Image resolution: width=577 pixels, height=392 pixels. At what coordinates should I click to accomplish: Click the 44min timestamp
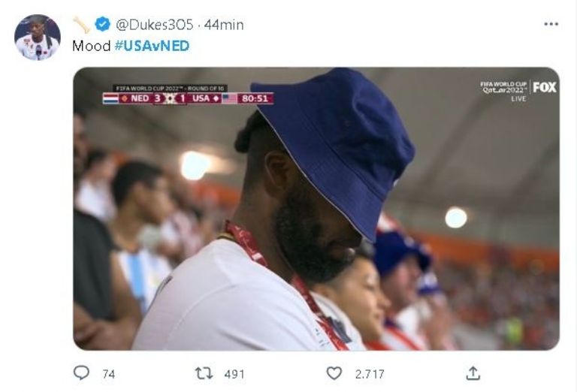tap(224, 25)
